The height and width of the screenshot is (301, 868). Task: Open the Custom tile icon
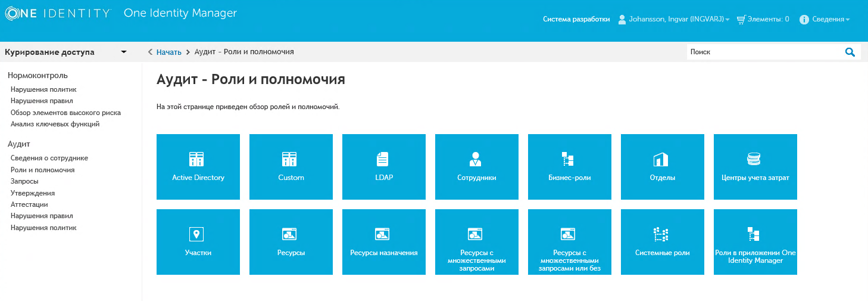coord(289,159)
